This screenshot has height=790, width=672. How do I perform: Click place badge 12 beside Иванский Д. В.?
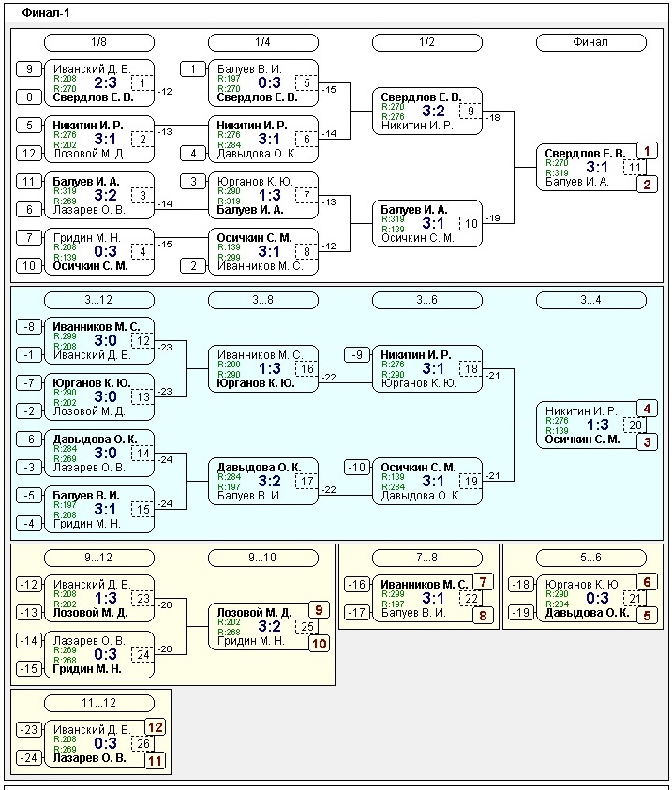155,726
